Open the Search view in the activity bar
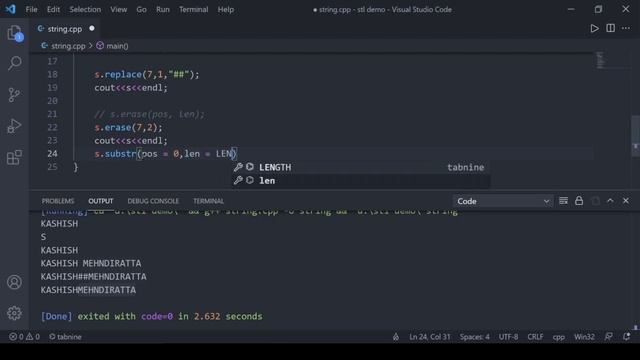Viewport: 640px width, 360px height. click(15, 63)
